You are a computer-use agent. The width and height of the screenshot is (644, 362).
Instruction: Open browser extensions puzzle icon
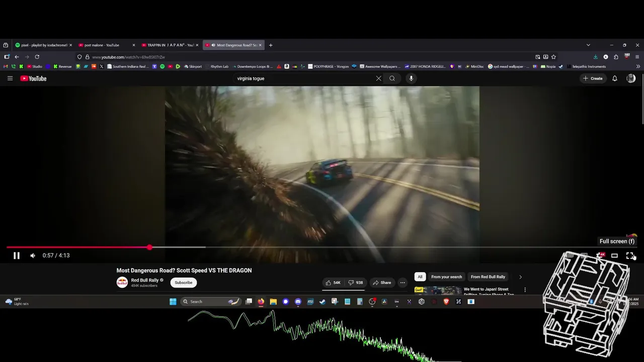point(616,57)
